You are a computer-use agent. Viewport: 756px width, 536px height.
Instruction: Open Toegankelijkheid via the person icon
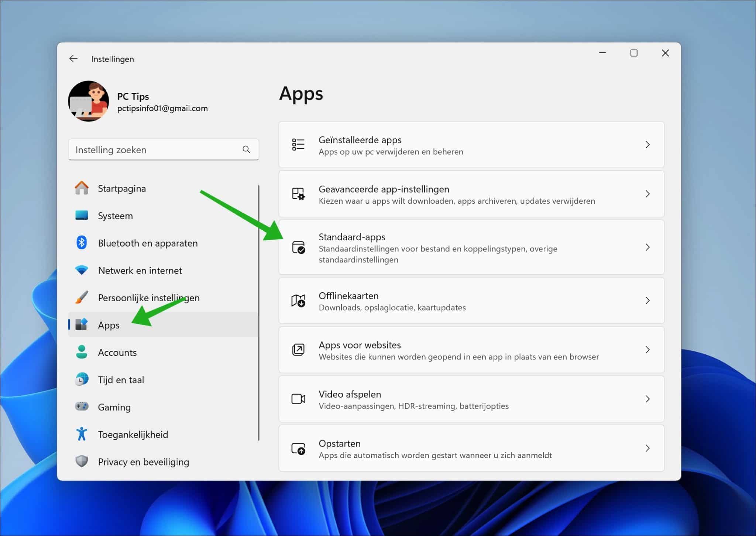click(x=82, y=434)
